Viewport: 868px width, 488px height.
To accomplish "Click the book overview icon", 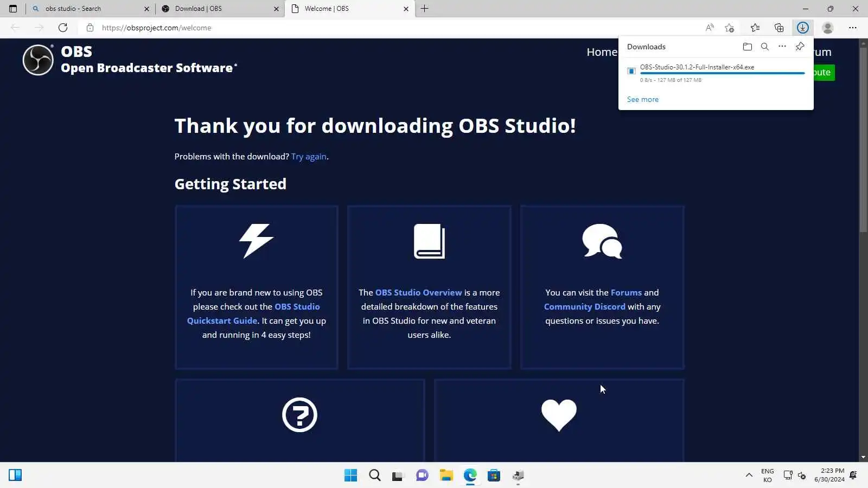I will coord(429,241).
